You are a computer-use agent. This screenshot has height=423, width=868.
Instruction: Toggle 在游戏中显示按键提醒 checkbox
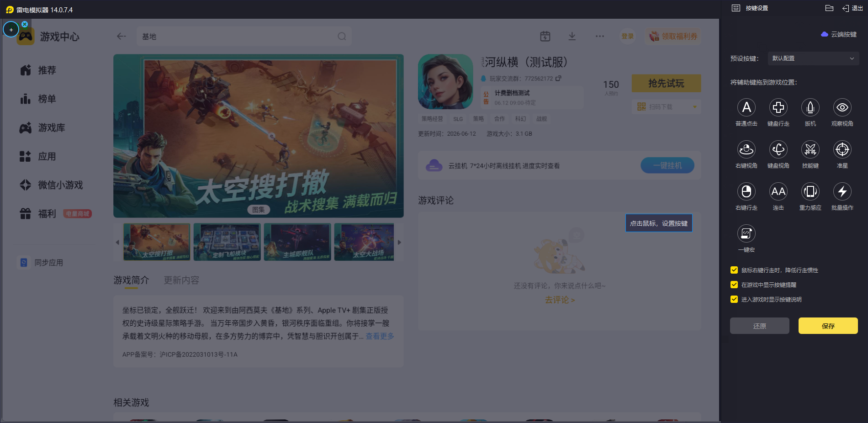(x=734, y=285)
